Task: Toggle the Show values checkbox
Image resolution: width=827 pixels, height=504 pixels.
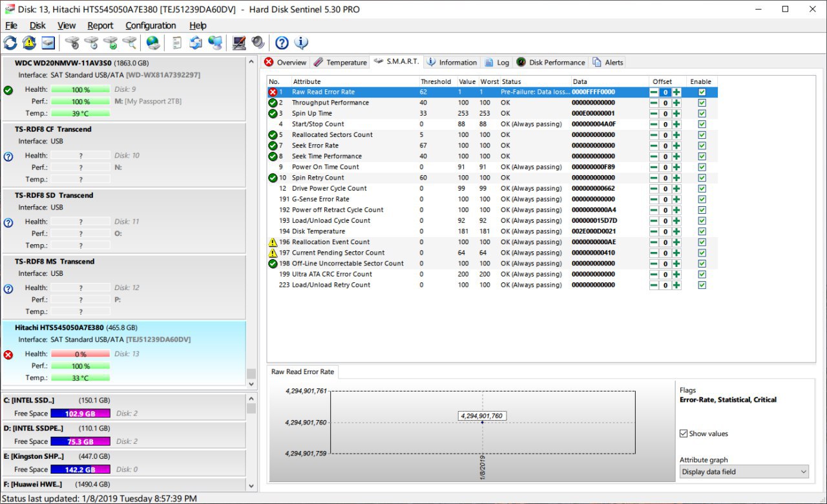Action: [x=684, y=434]
